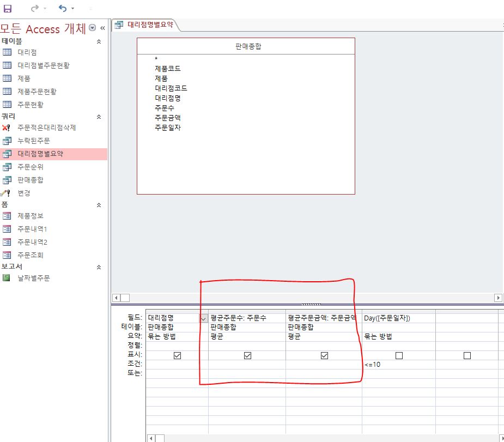The width and height of the screenshot is (504, 442).
Task: Click the <=10 criteria cell
Action: pos(398,364)
